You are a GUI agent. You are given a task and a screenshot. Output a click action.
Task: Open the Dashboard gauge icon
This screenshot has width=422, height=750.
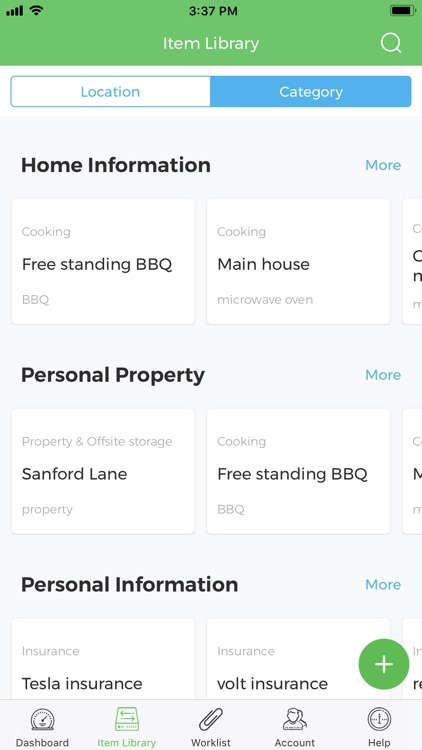click(43, 719)
